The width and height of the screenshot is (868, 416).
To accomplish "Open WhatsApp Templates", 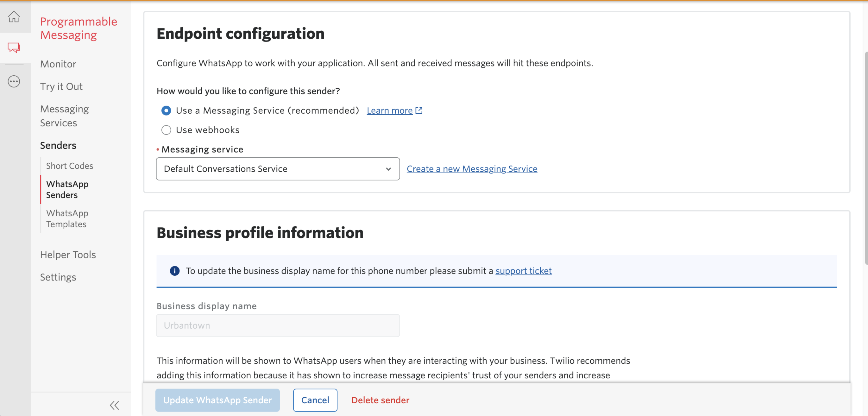I will pos(67,218).
